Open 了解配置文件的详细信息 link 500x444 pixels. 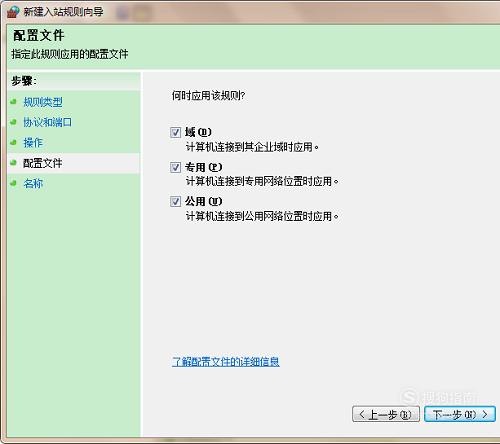click(226, 362)
